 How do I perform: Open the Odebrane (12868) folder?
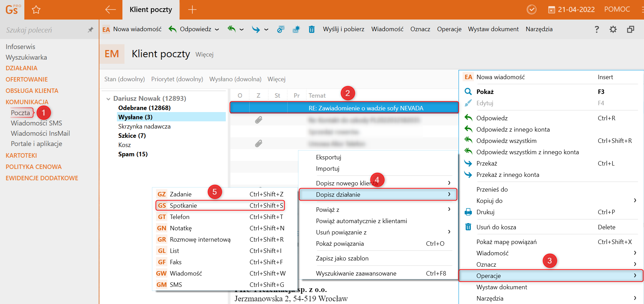(x=144, y=108)
